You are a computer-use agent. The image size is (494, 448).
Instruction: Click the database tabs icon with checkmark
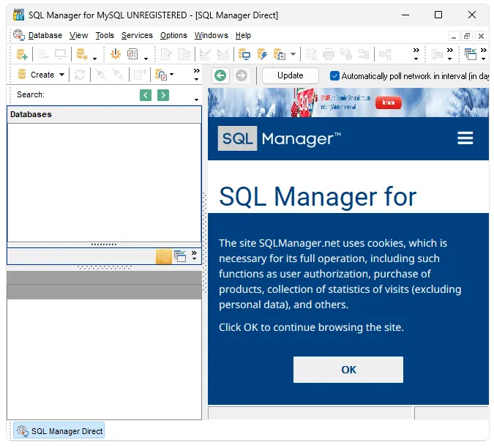[161, 75]
